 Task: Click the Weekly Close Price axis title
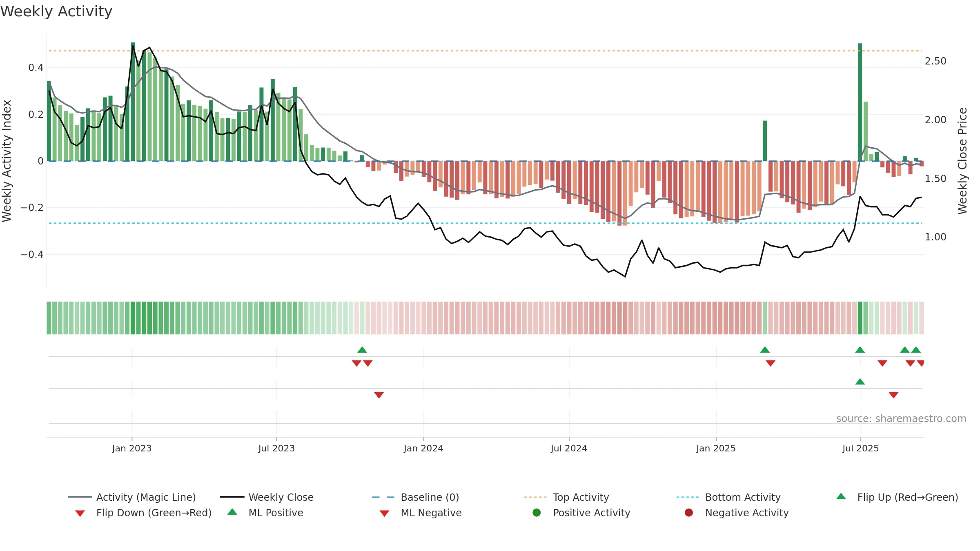point(962,161)
